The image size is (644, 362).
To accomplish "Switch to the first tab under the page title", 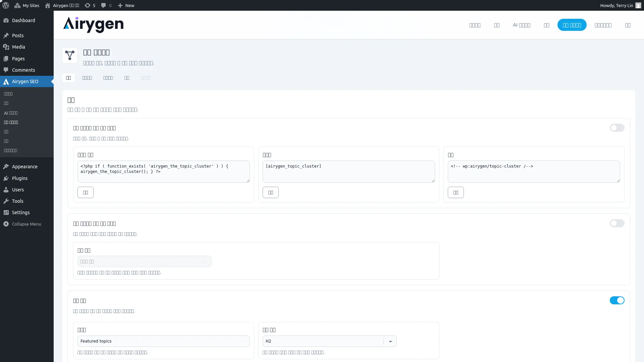I will click(68, 78).
